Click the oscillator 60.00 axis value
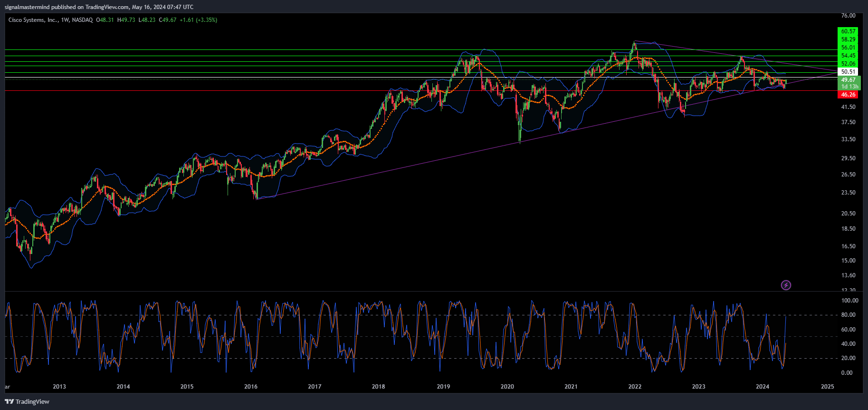 (x=848, y=330)
